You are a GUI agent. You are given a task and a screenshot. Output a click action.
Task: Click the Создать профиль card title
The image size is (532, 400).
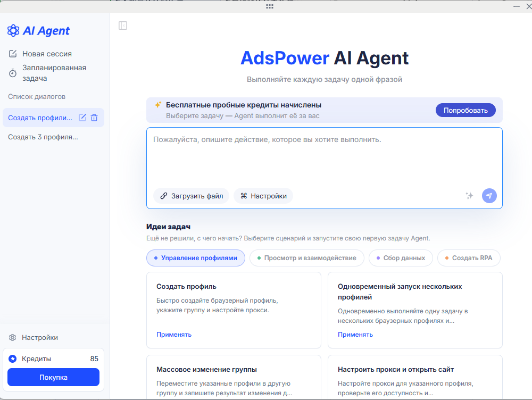186,286
